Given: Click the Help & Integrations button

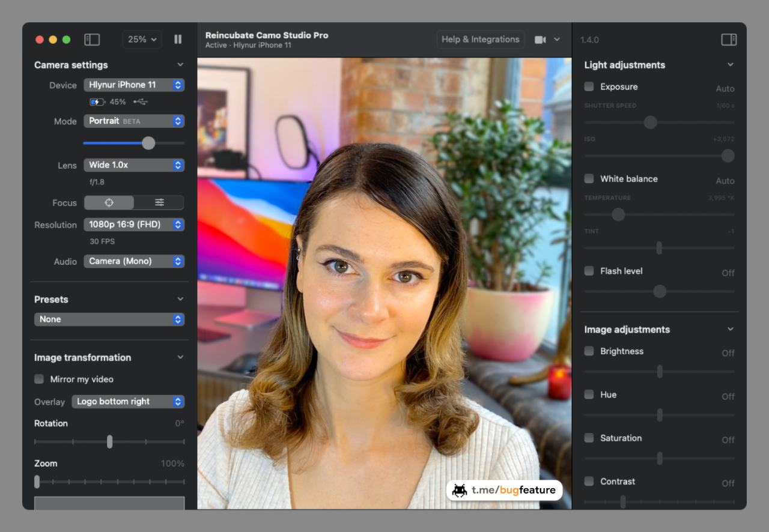Looking at the screenshot, I should [x=480, y=40].
